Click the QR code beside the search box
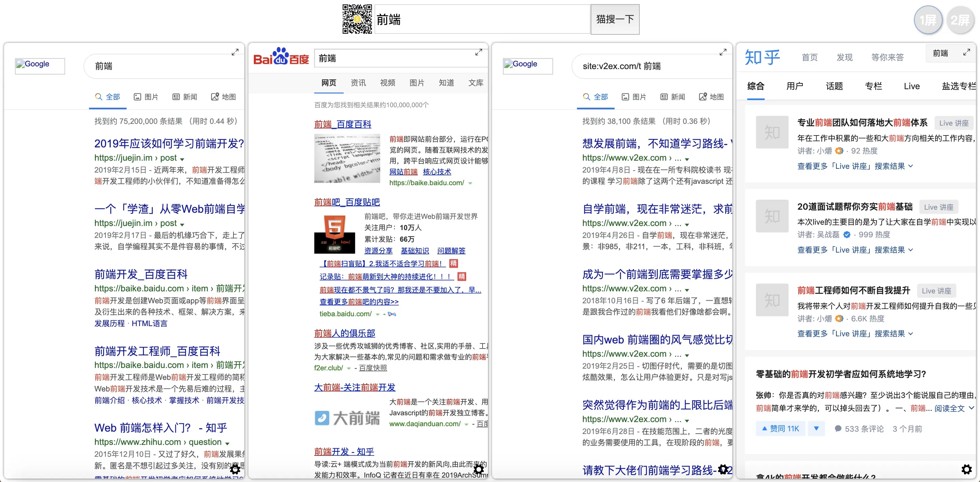 coord(357,19)
